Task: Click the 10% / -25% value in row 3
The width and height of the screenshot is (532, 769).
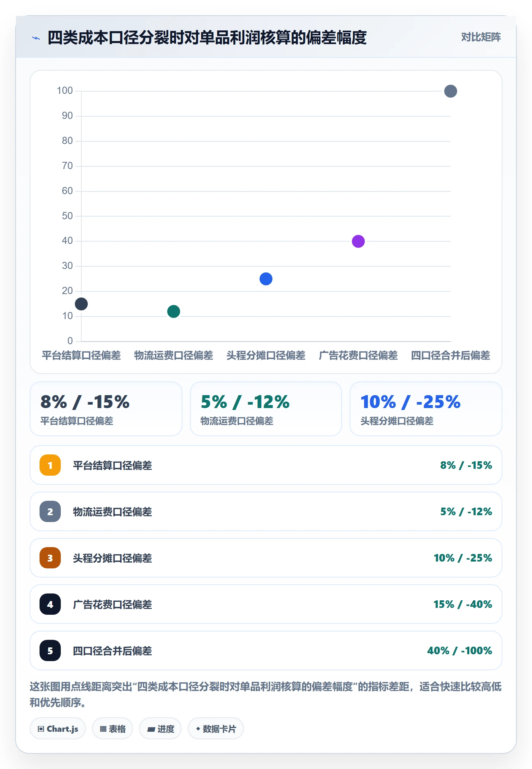Action: (x=463, y=558)
